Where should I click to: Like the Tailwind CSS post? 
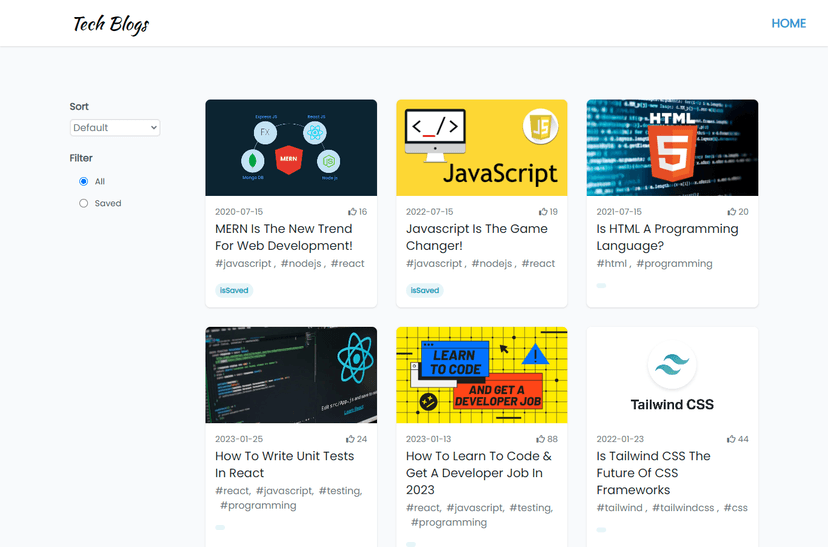(731, 439)
